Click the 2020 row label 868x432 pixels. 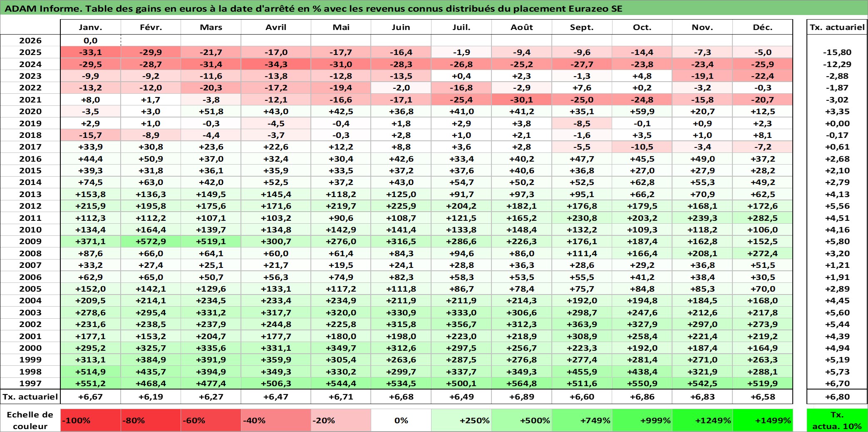[x=30, y=111]
